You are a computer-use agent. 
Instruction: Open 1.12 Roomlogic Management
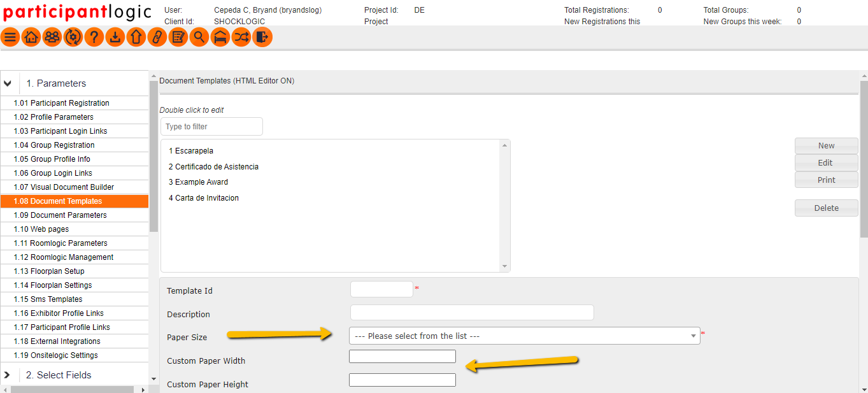tap(75, 257)
